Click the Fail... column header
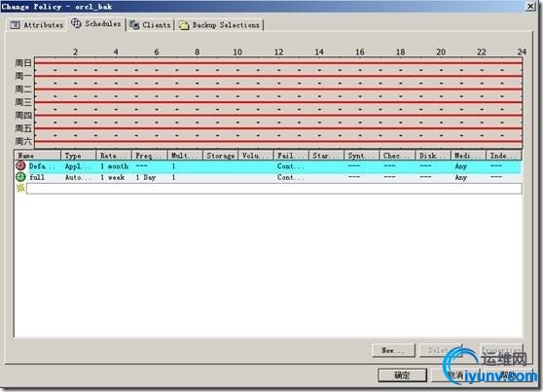 (291, 156)
